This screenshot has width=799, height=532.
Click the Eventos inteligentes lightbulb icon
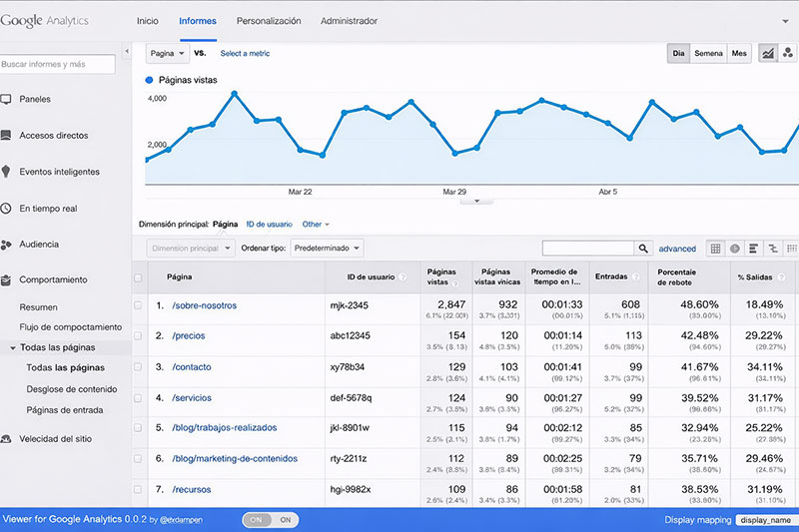(x=6, y=171)
